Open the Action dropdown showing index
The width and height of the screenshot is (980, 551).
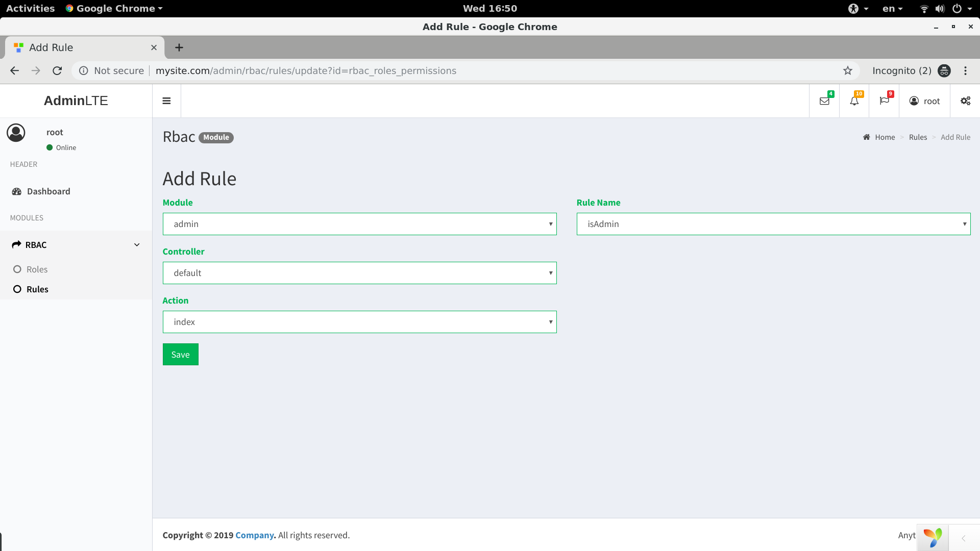point(359,322)
